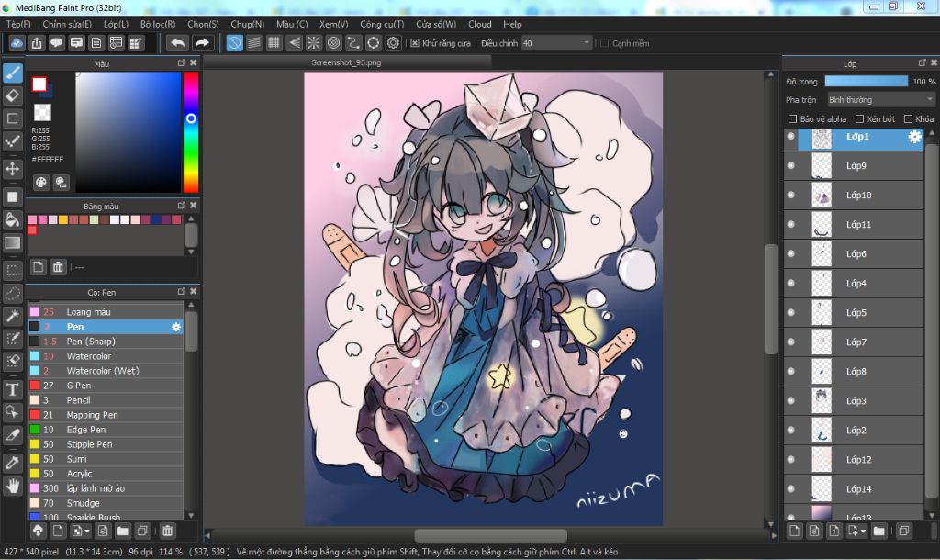This screenshot has width=940, height=560.
Task: Enable the parallel lines snap guide
Action: [x=254, y=43]
